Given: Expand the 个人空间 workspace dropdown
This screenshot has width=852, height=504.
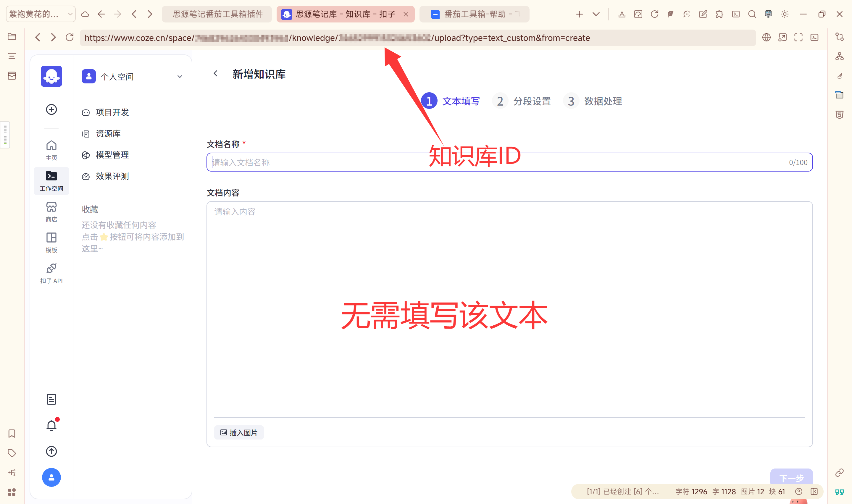Looking at the screenshot, I should coord(180,76).
